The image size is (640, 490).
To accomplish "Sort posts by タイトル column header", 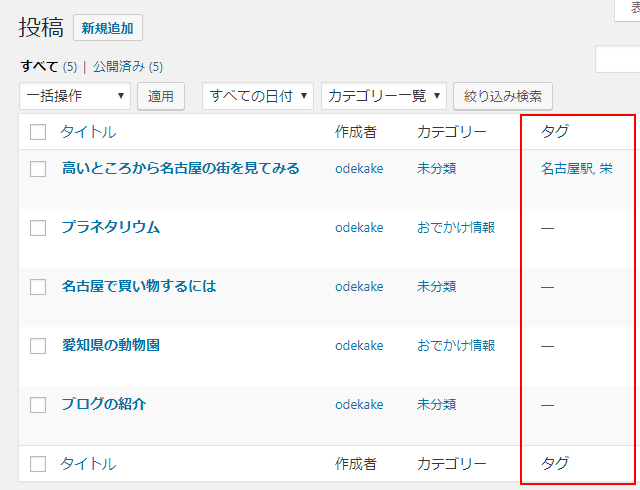I will click(x=88, y=132).
